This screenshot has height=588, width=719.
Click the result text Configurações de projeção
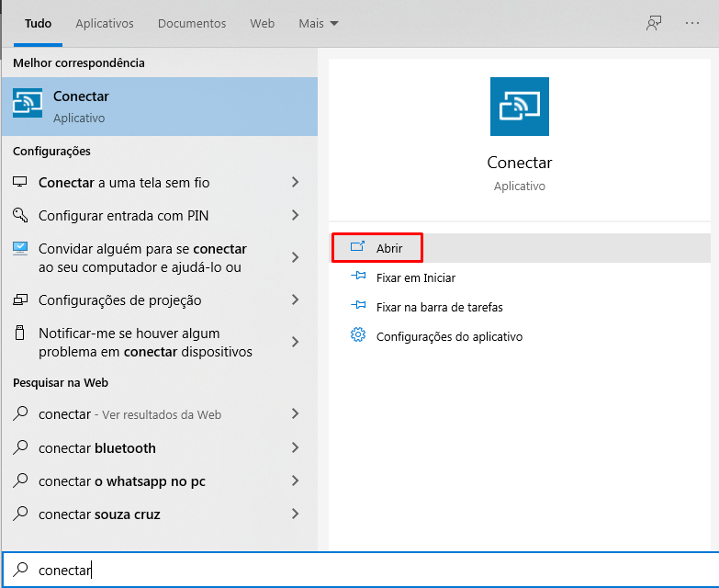point(119,300)
